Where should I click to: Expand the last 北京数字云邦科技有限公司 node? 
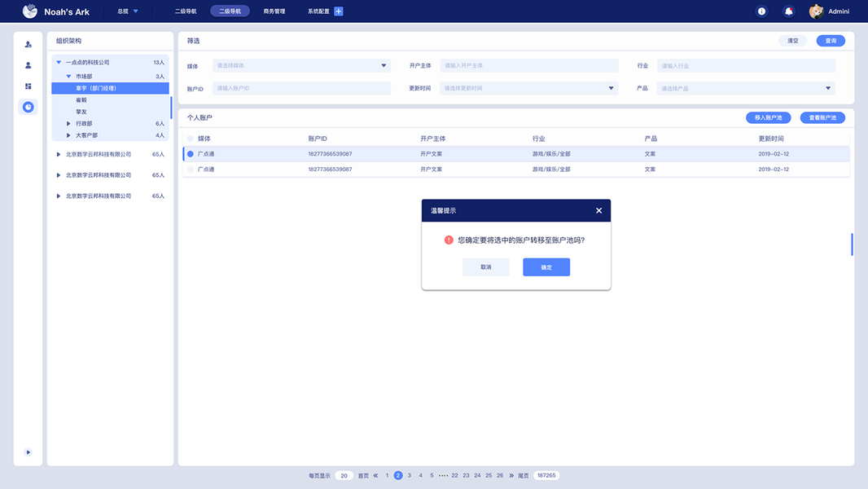click(x=59, y=196)
